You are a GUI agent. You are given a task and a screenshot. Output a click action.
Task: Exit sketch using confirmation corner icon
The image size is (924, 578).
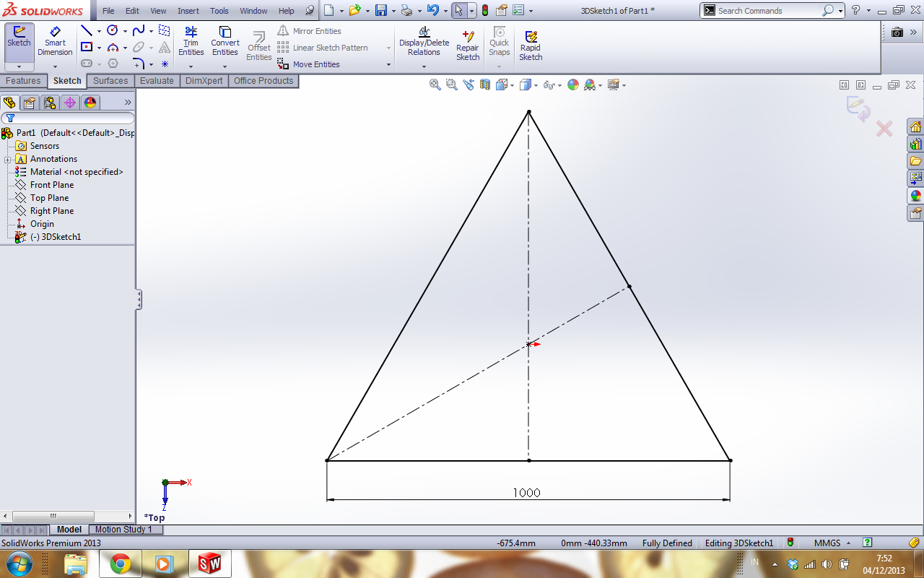pyautogui.click(x=858, y=108)
